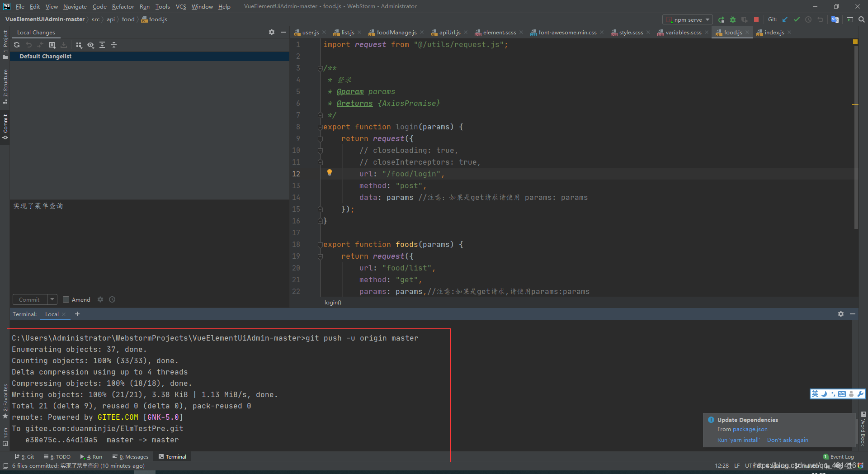
Task: Collapse the request call fold at line 19
Action: (x=320, y=256)
